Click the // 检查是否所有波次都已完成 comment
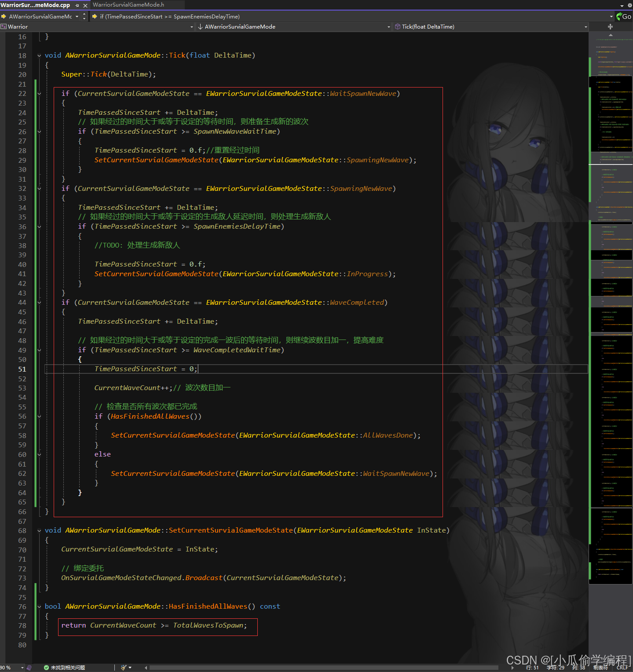Screen dimensions: 633x672 pyautogui.click(x=146, y=407)
